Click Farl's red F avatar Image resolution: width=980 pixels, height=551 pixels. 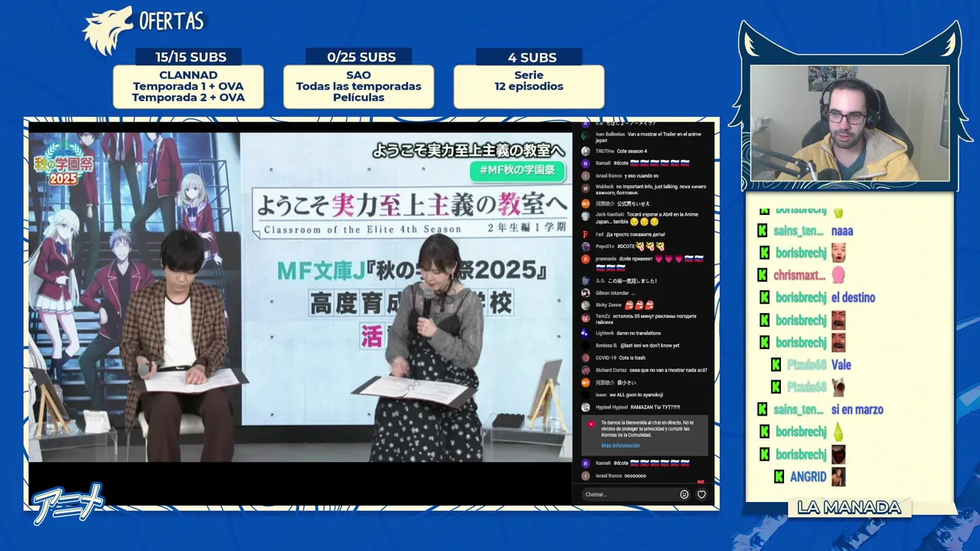pyautogui.click(x=586, y=234)
